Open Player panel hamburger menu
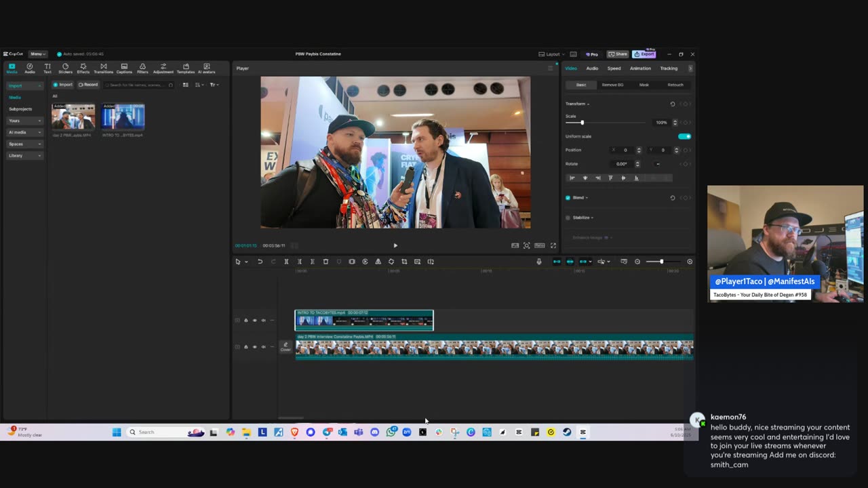This screenshot has width=868, height=488. point(550,68)
